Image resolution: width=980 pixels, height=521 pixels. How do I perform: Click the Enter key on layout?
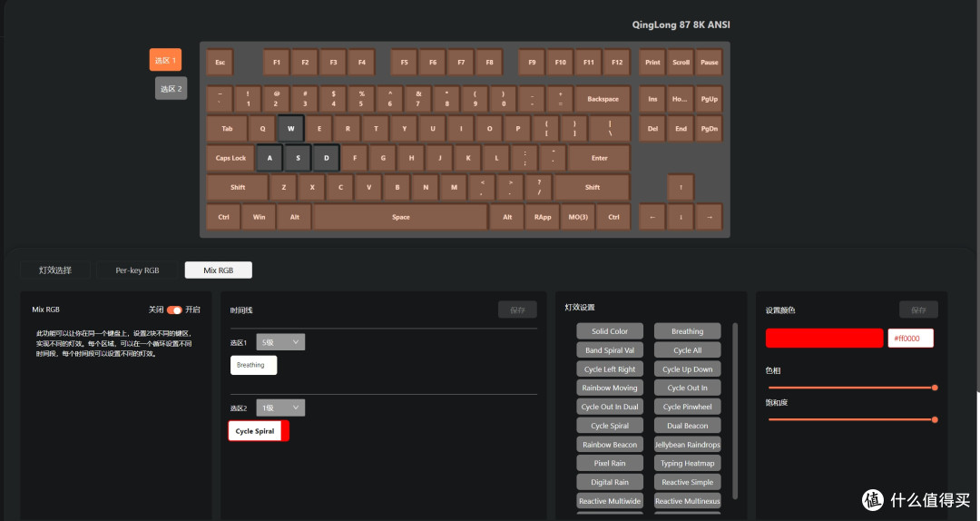600,158
